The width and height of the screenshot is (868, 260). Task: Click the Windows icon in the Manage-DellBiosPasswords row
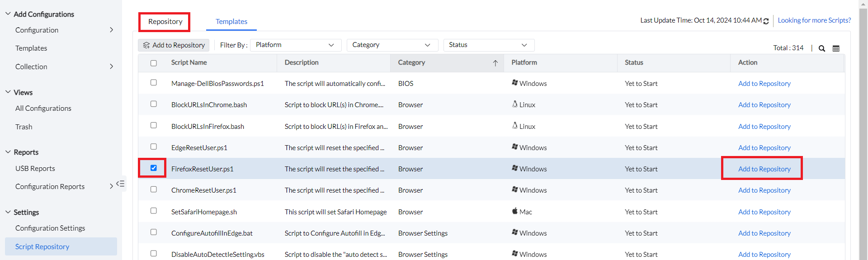(514, 83)
